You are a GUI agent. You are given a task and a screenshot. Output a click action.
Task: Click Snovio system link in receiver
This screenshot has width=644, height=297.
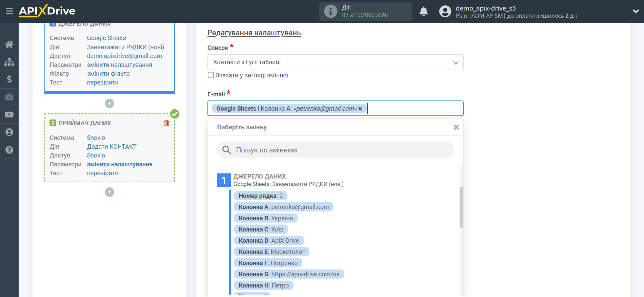click(x=96, y=138)
